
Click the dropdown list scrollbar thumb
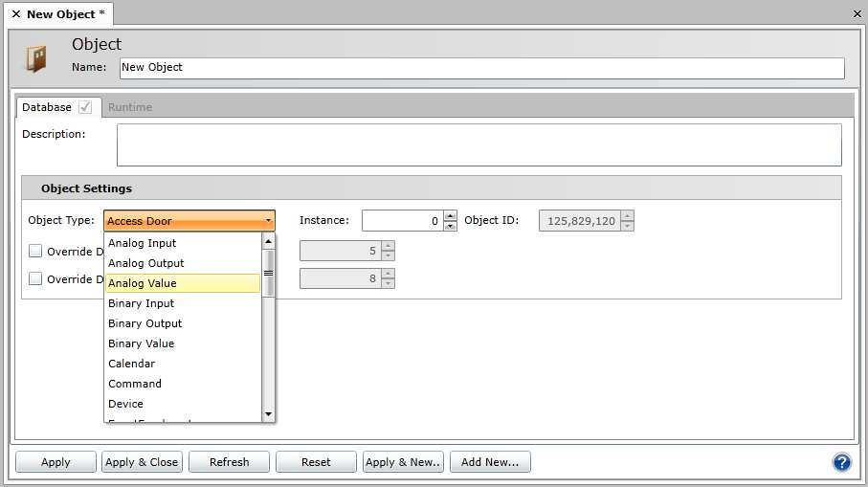(x=269, y=274)
